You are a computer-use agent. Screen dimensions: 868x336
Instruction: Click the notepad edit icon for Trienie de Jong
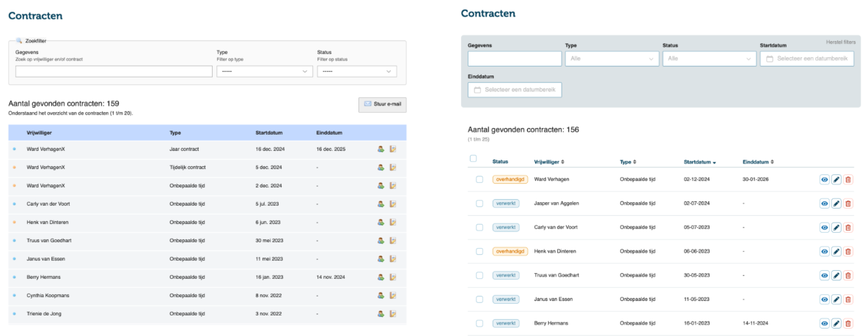coord(393,314)
